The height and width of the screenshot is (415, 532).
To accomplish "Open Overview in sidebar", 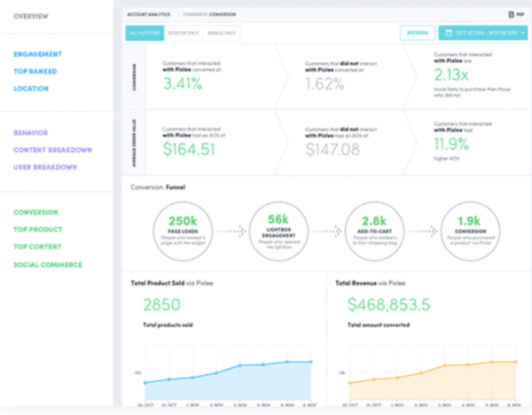I will click(x=32, y=17).
